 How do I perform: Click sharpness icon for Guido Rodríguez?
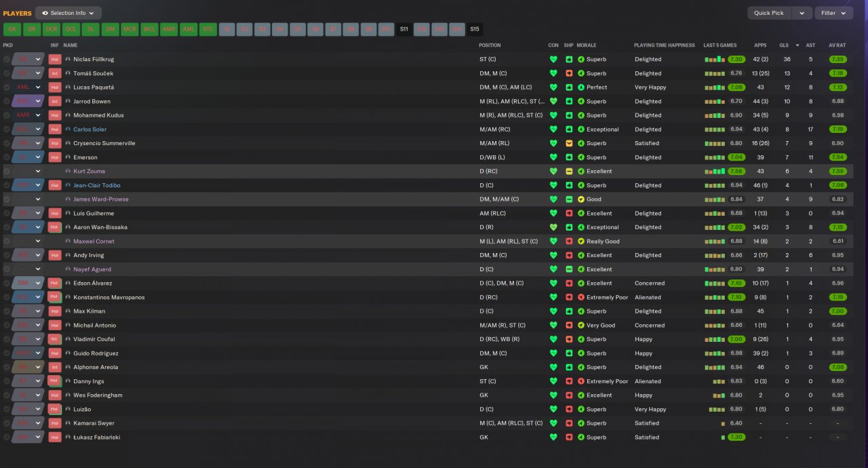[x=569, y=353]
